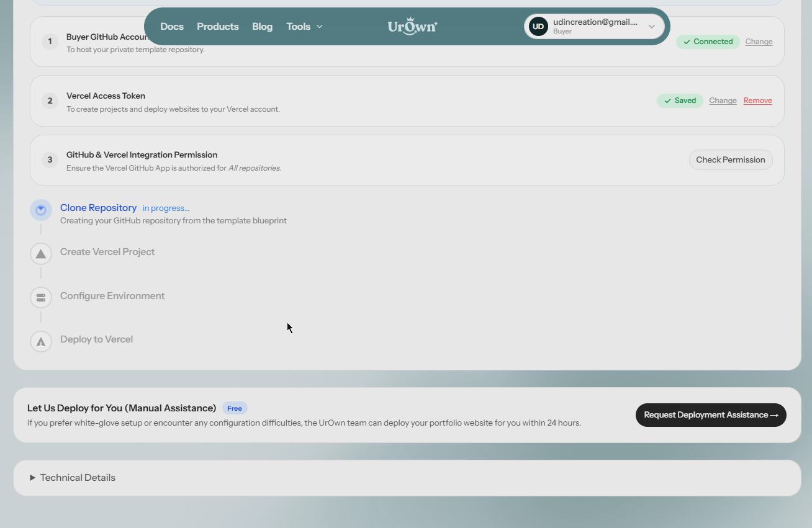Viewport: 812px width, 528px height.
Task: Open the Tools dropdown menu
Action: point(304,27)
